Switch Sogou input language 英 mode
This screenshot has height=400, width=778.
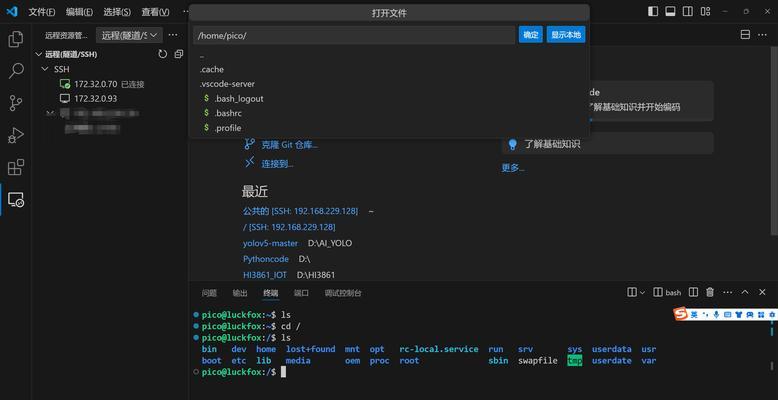(x=694, y=315)
